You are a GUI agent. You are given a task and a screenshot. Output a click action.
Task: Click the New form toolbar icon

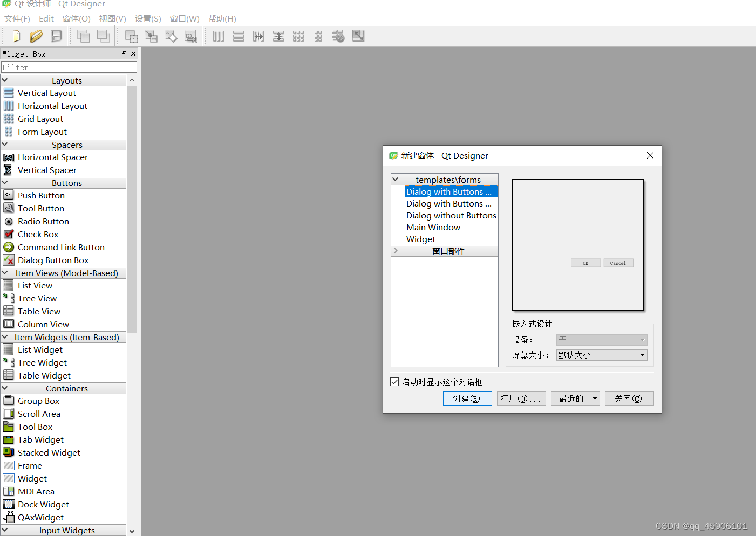point(16,36)
